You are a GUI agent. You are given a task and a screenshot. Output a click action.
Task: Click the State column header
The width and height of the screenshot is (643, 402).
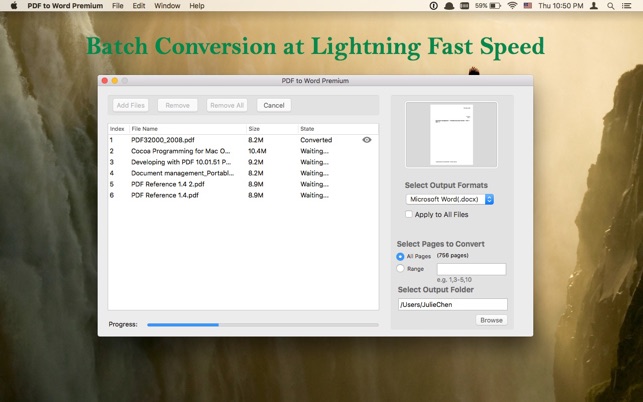coord(338,129)
